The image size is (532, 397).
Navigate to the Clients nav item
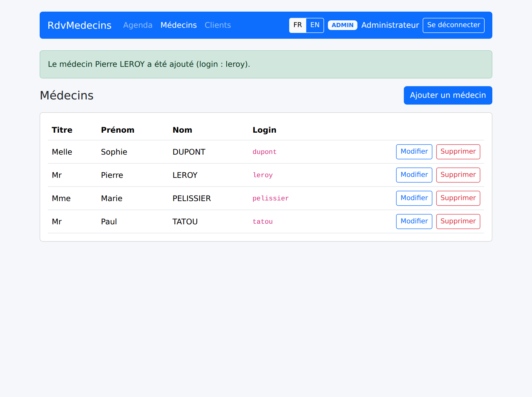(218, 25)
